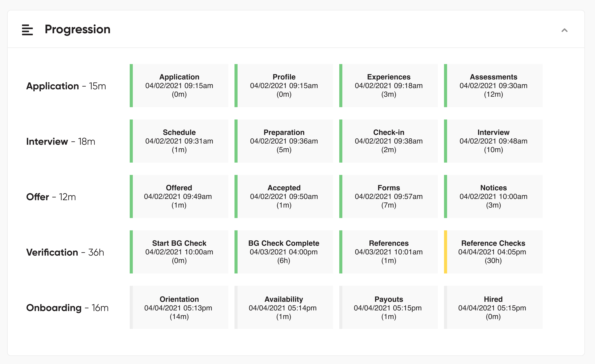
Task: Open the Availability step card
Action: pyautogui.click(x=284, y=307)
